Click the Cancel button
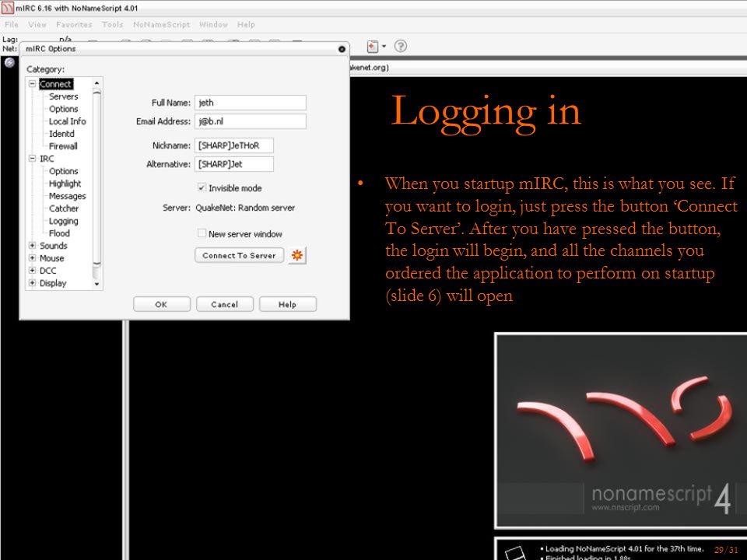Viewport: 747px width, 560px height. click(x=224, y=304)
